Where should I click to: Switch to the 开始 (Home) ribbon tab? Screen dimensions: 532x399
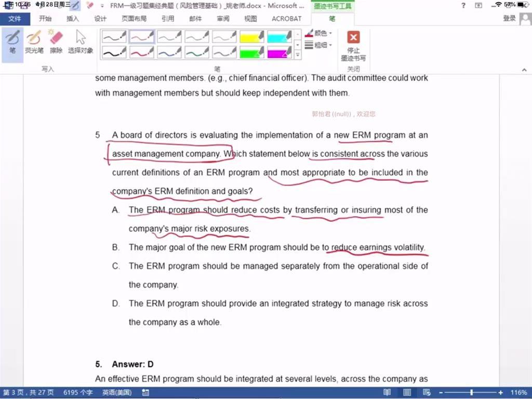[x=45, y=19]
